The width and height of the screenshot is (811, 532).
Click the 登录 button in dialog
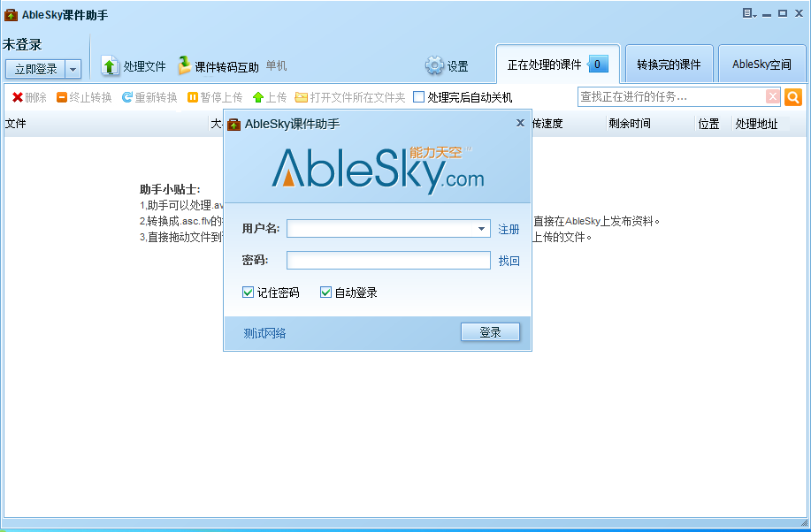(x=490, y=332)
